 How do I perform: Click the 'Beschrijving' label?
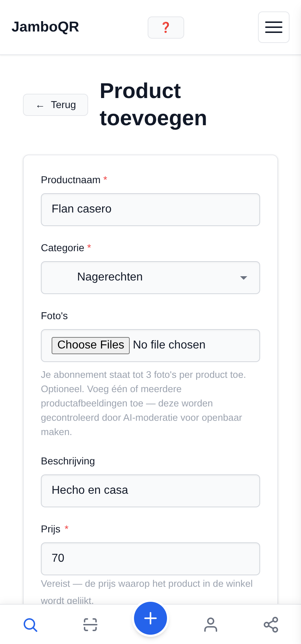pyautogui.click(x=68, y=461)
